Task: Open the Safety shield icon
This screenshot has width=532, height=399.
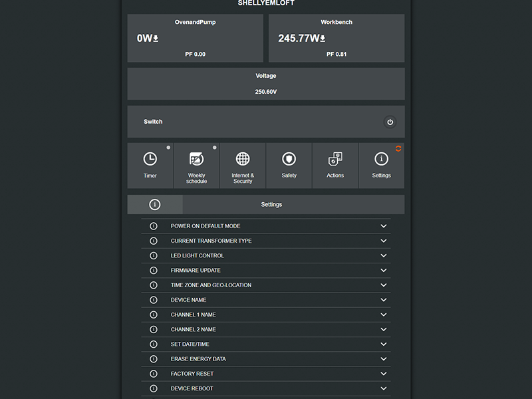Action: [x=289, y=159]
